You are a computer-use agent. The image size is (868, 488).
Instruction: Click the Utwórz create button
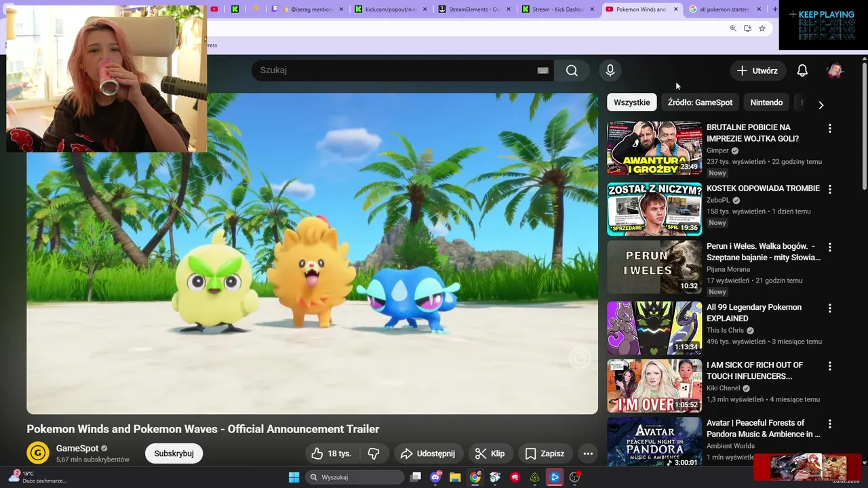pos(757,70)
